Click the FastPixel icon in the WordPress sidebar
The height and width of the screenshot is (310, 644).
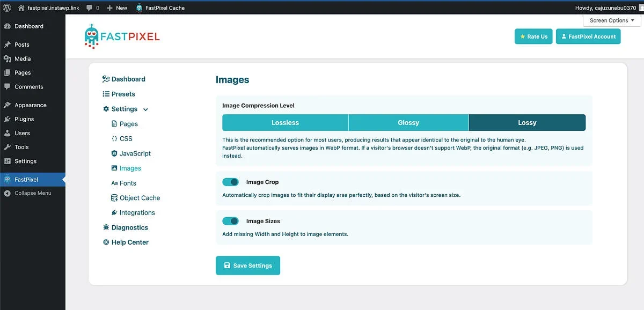(x=8, y=179)
